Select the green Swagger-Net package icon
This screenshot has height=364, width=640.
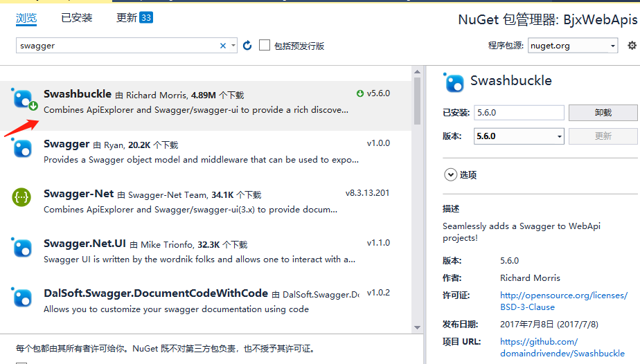coord(21,197)
